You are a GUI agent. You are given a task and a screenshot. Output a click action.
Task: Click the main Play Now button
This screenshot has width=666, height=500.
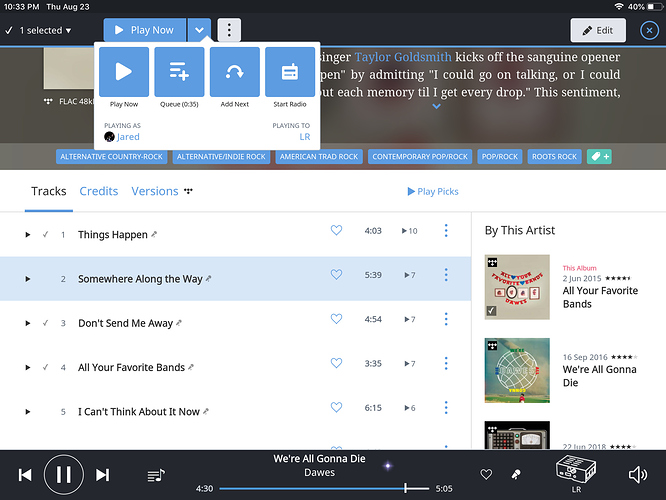[x=144, y=30]
